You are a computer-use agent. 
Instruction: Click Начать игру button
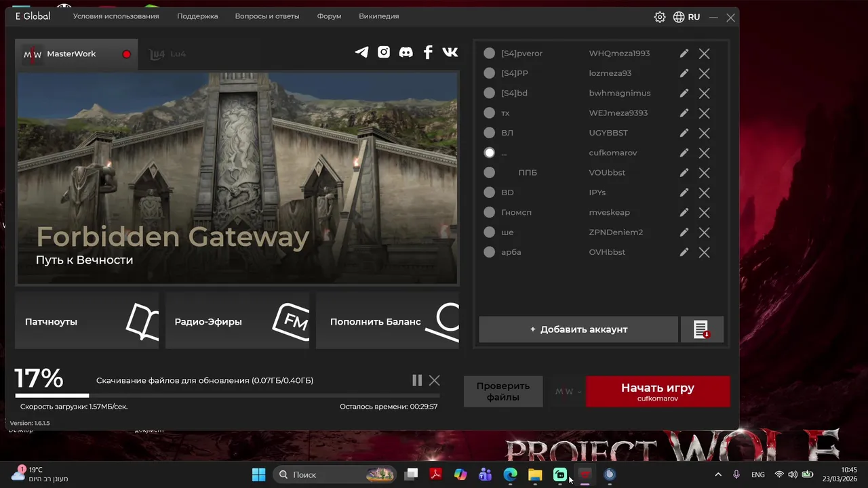[658, 392]
